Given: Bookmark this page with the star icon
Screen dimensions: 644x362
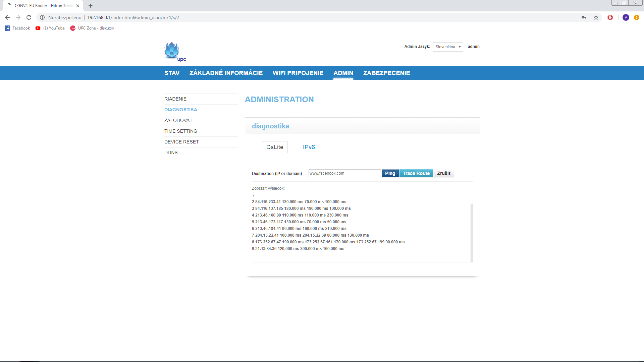Looking at the screenshot, I should [596, 17].
